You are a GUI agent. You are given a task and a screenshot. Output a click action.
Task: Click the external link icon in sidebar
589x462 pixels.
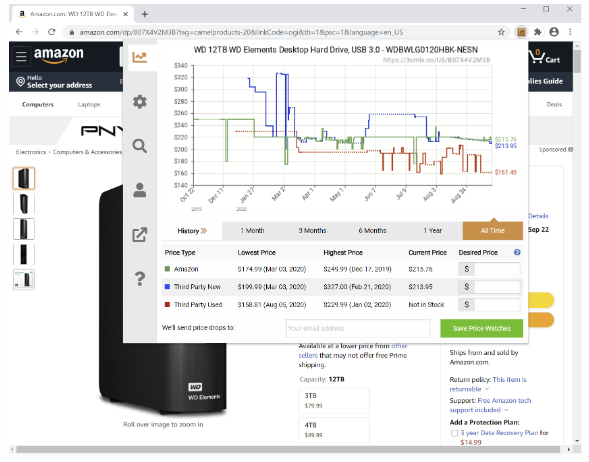click(140, 234)
